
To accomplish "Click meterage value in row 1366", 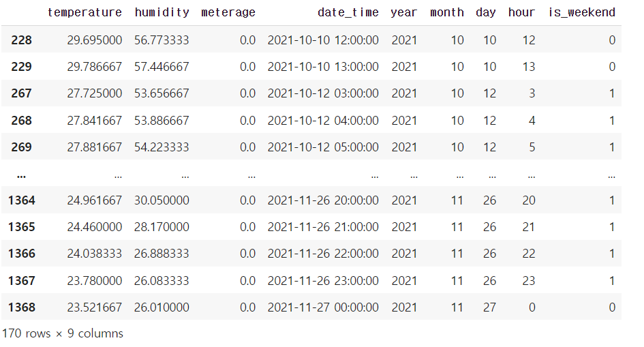I will click(247, 254).
